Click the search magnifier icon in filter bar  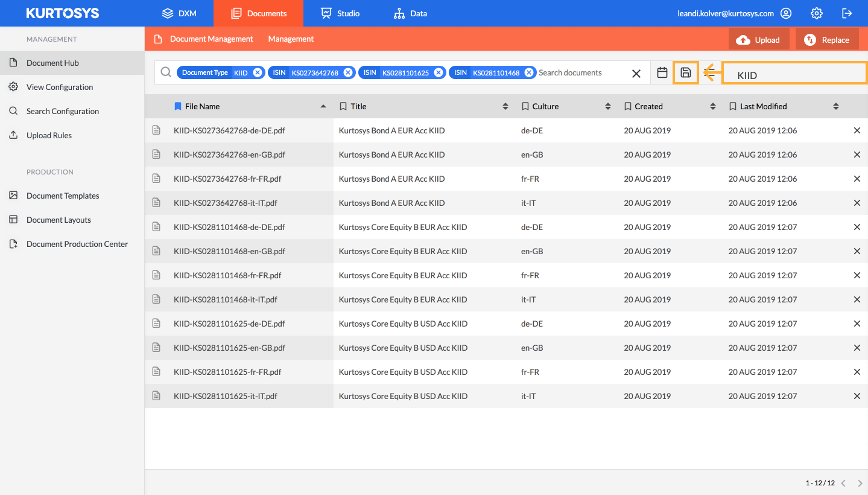coord(166,72)
